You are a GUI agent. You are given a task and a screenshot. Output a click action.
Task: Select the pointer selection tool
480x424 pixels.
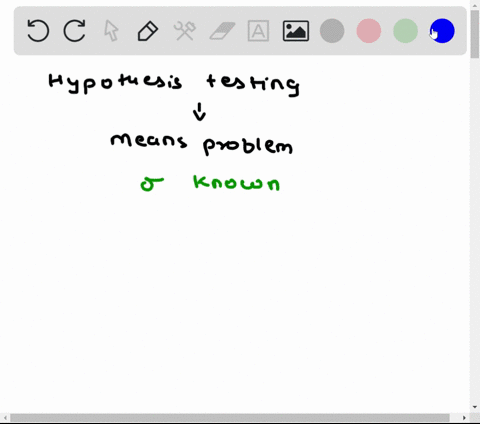tap(111, 31)
